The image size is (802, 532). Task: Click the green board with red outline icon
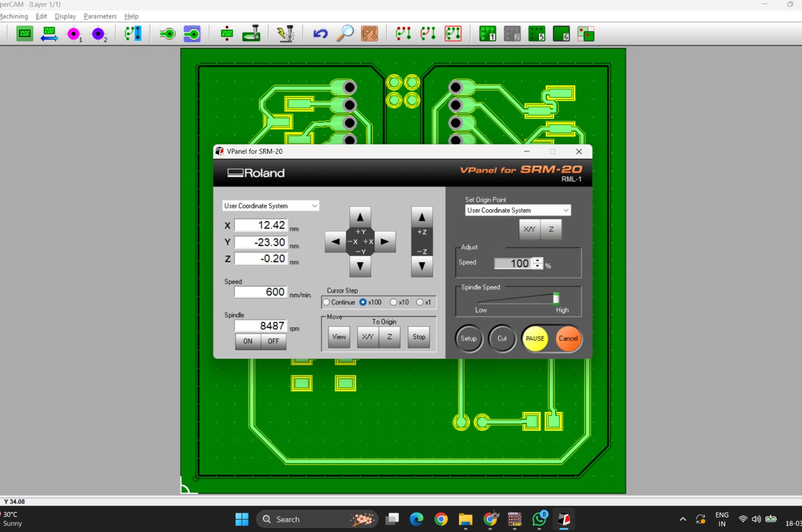pyautogui.click(x=586, y=34)
